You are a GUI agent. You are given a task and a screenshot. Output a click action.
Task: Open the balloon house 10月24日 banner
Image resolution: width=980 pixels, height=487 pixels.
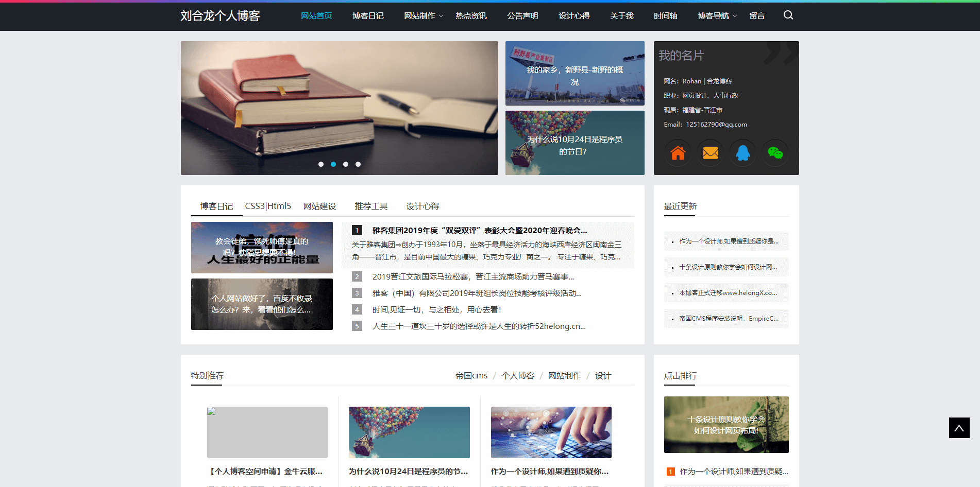point(575,143)
